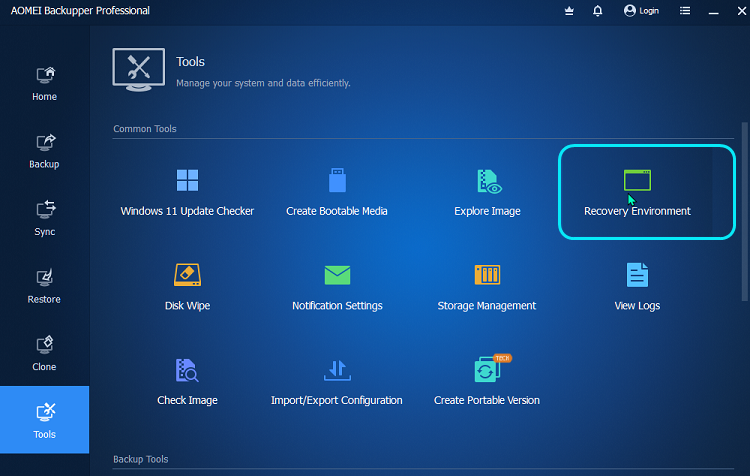Open the Restore section

[44, 286]
